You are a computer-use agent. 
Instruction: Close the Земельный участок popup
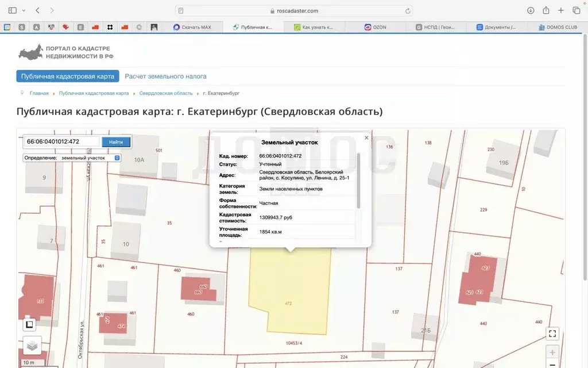click(366, 137)
